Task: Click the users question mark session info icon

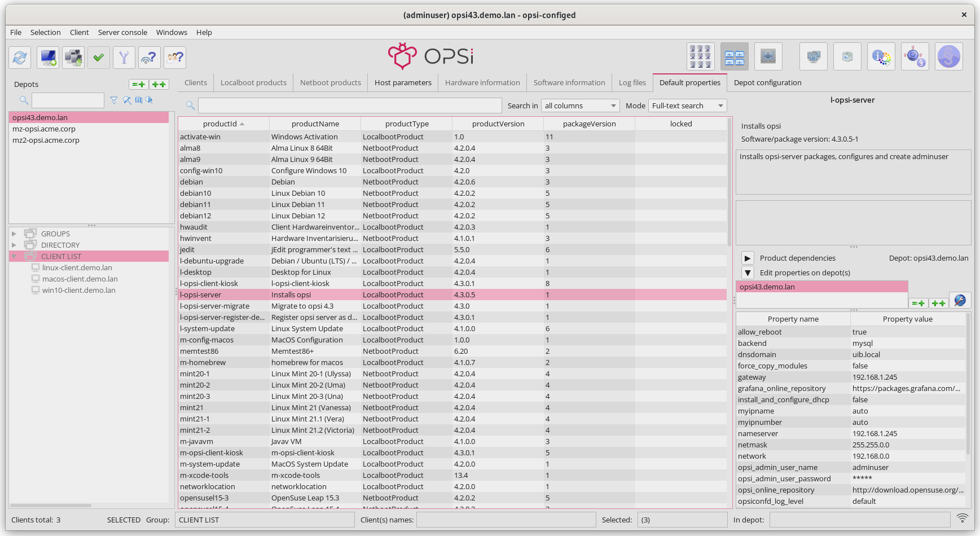Action: pos(175,57)
